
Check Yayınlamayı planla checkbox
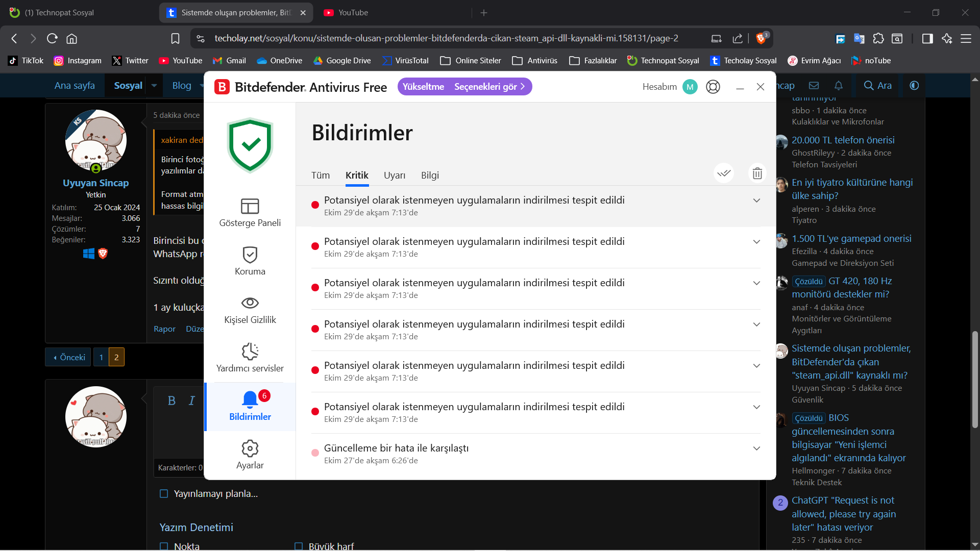click(x=164, y=493)
